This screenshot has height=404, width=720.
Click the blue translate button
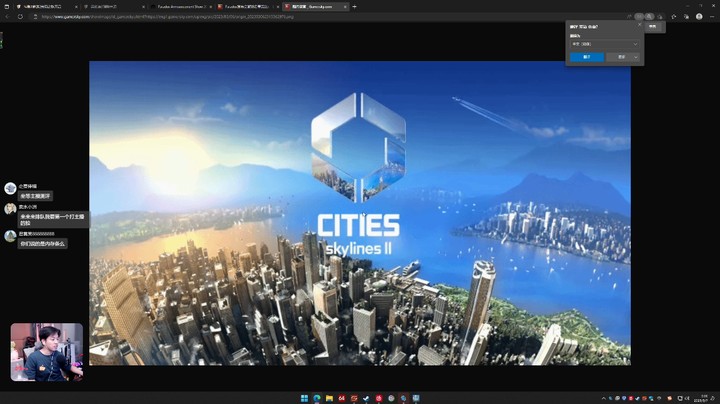click(587, 57)
